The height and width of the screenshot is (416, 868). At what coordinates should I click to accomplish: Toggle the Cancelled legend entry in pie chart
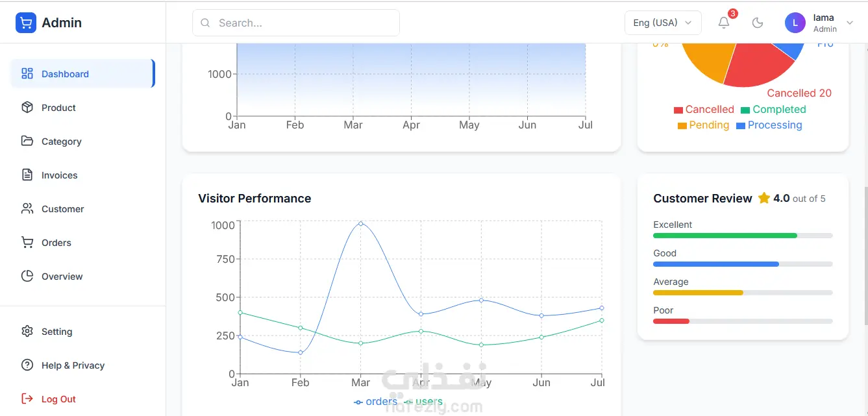click(x=704, y=110)
